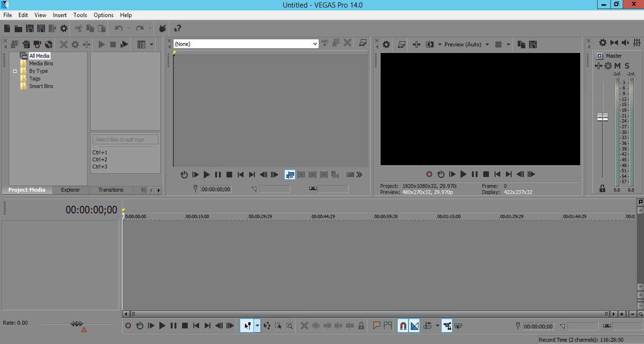Select the Tags folder

[35, 79]
